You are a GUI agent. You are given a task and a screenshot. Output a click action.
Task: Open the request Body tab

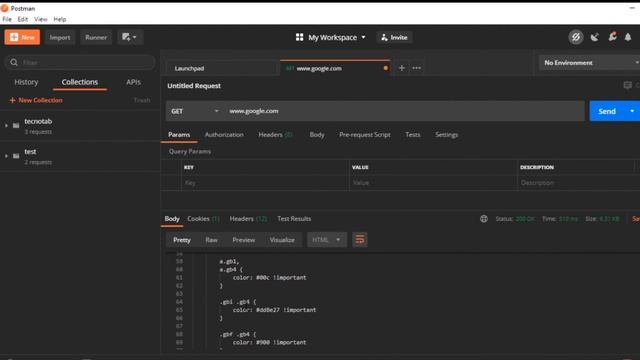(x=317, y=135)
